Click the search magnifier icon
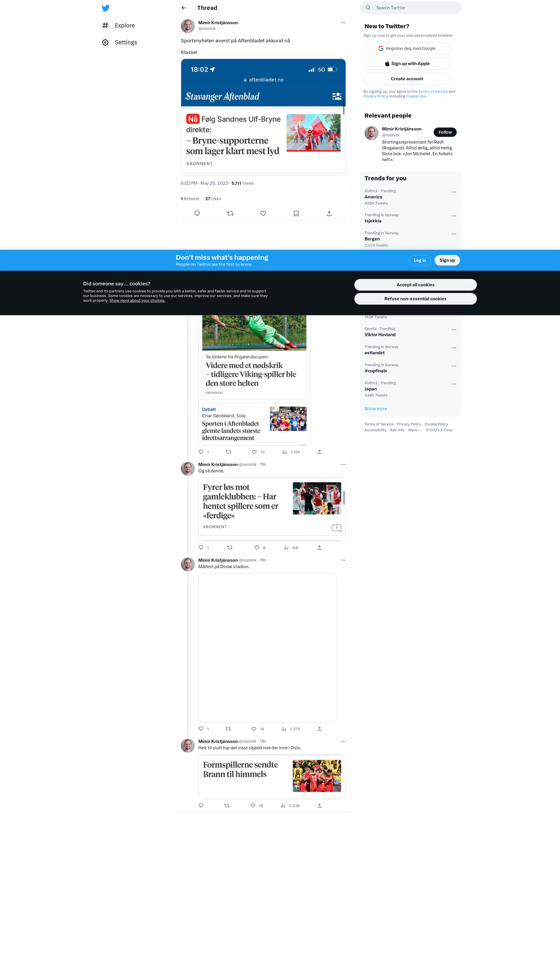 368,8
